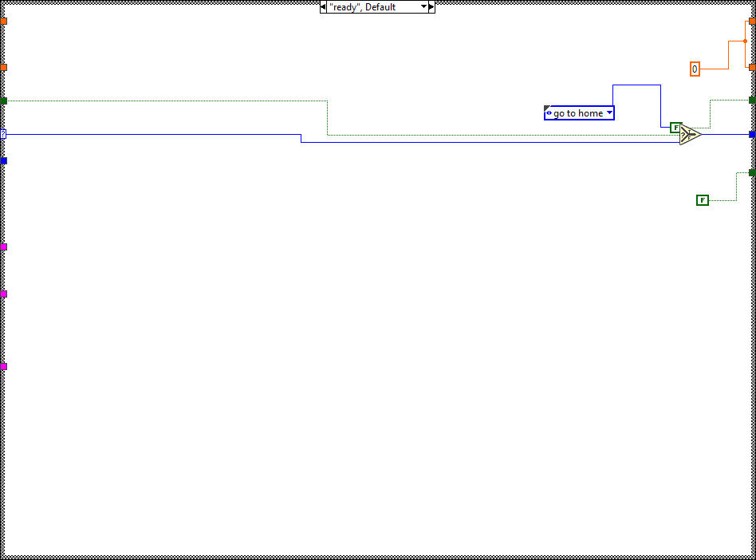Click the orange wire junction dot
Image resolution: width=756 pixels, height=560 pixels.
pos(745,41)
